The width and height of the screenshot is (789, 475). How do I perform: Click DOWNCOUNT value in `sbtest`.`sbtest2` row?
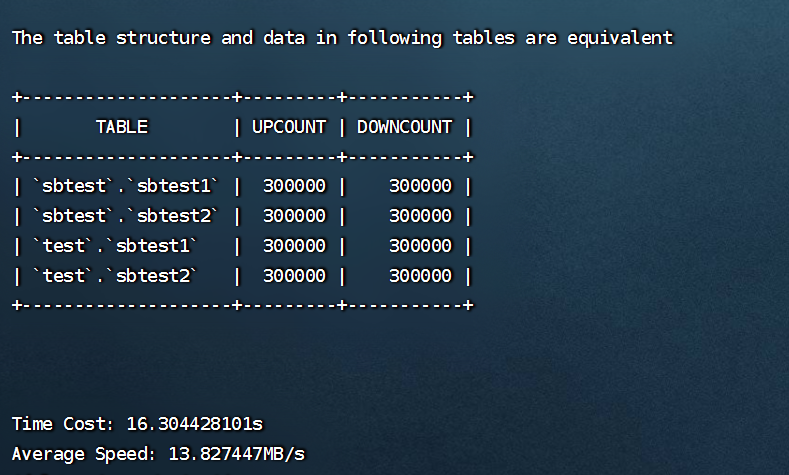pos(420,216)
